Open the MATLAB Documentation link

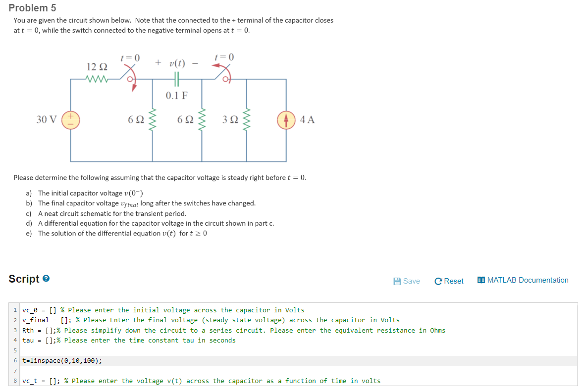(x=523, y=280)
